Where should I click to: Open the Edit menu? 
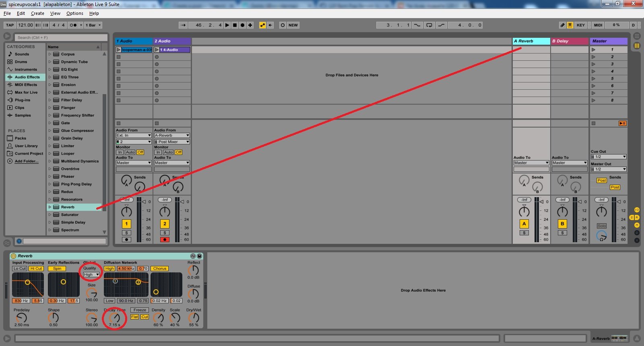click(x=21, y=13)
